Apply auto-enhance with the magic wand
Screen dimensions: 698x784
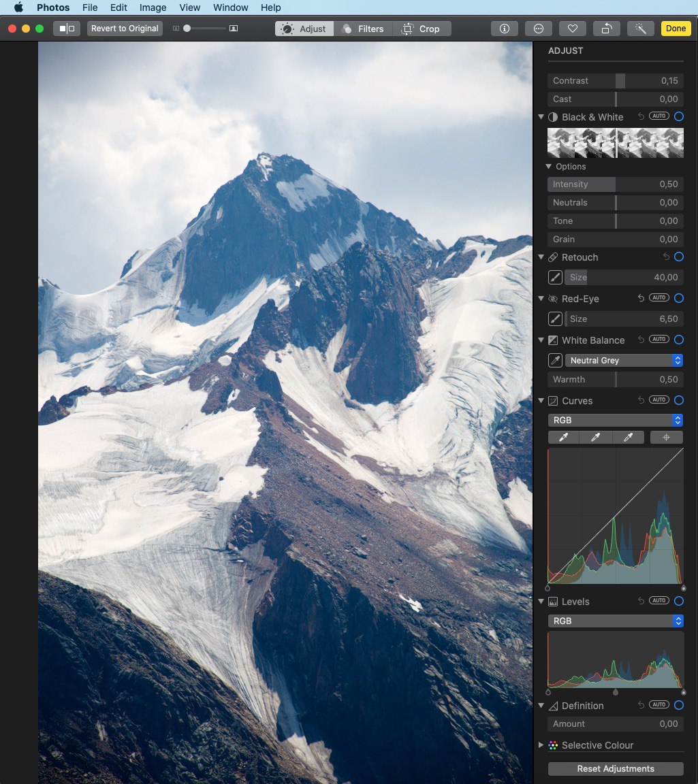pos(641,29)
